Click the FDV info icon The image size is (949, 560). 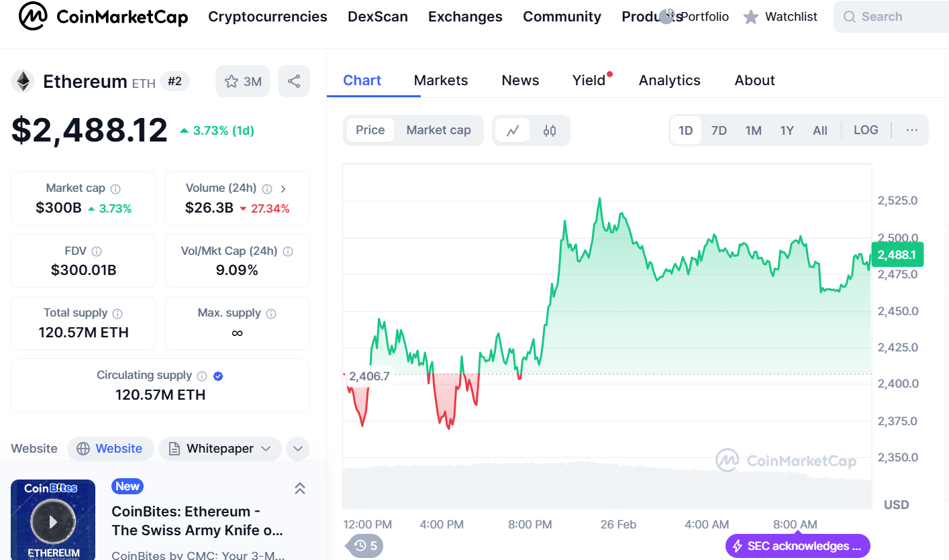point(97,251)
